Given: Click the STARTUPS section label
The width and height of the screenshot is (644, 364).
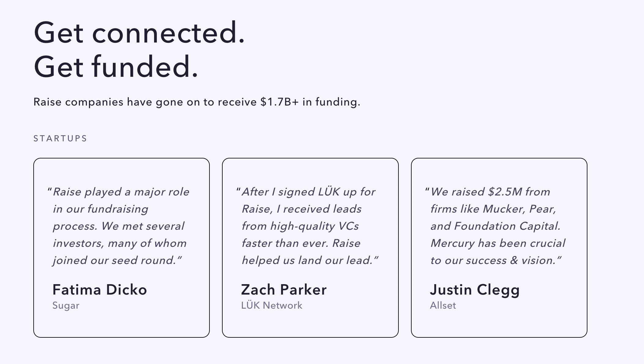Looking at the screenshot, I should [60, 139].
